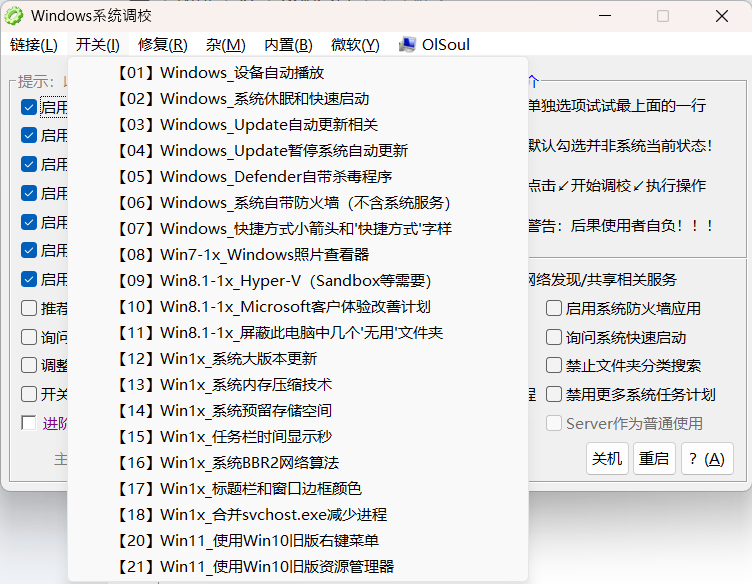The width and height of the screenshot is (752, 584).
Task: Choose 【04】Windows_Update暂停系统自动更新
Action: (x=298, y=151)
